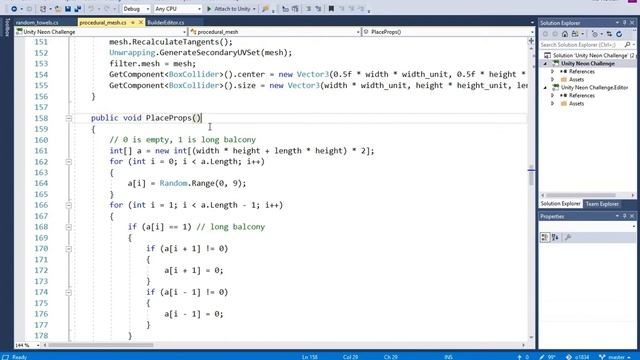Click the Redo toolbar icon
Screen dimensions: 640x360
pos(107,9)
